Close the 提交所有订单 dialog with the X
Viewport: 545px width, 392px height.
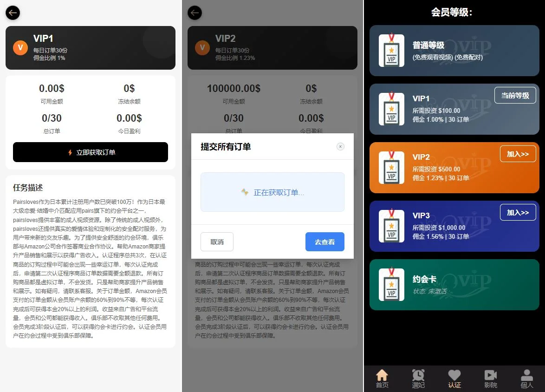coord(340,146)
